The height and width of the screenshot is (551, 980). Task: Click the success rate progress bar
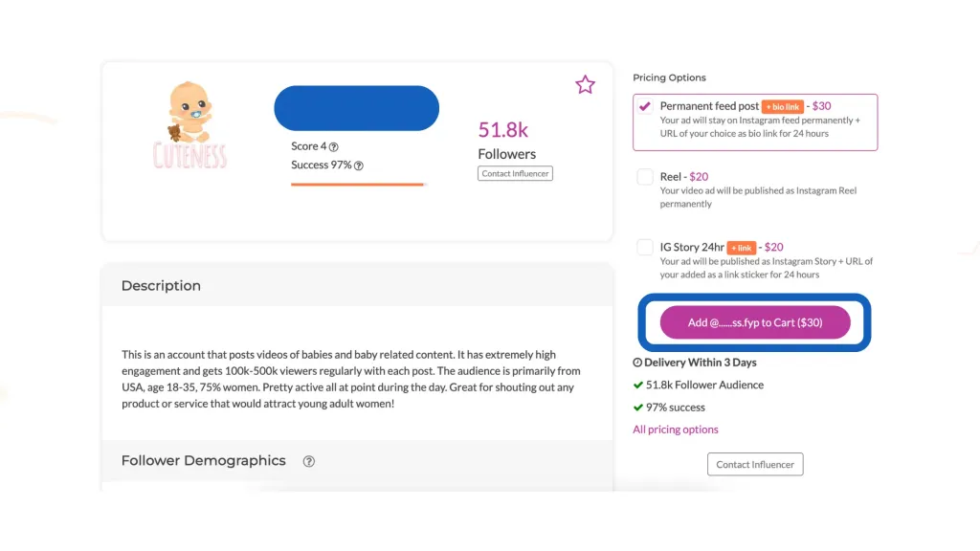coord(358,185)
